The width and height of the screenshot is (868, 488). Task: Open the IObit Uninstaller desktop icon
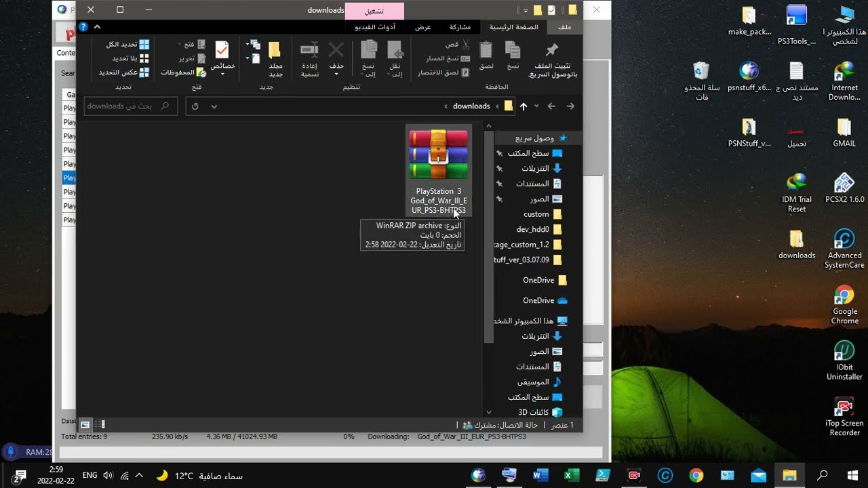pyautogui.click(x=844, y=360)
